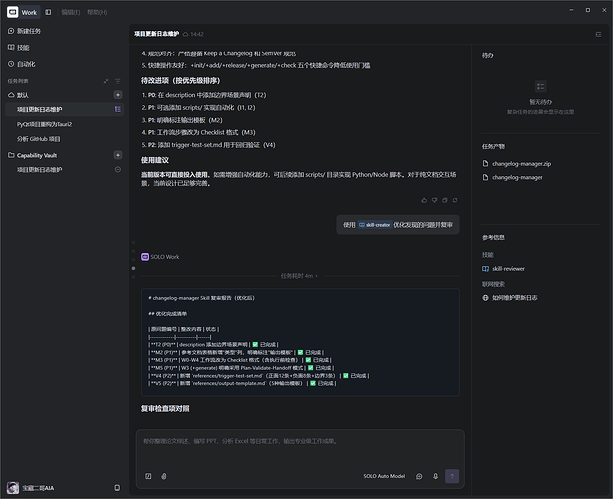The image size is (613, 499).
Task: Dislike the response with thumbs down
Action: click(x=434, y=200)
